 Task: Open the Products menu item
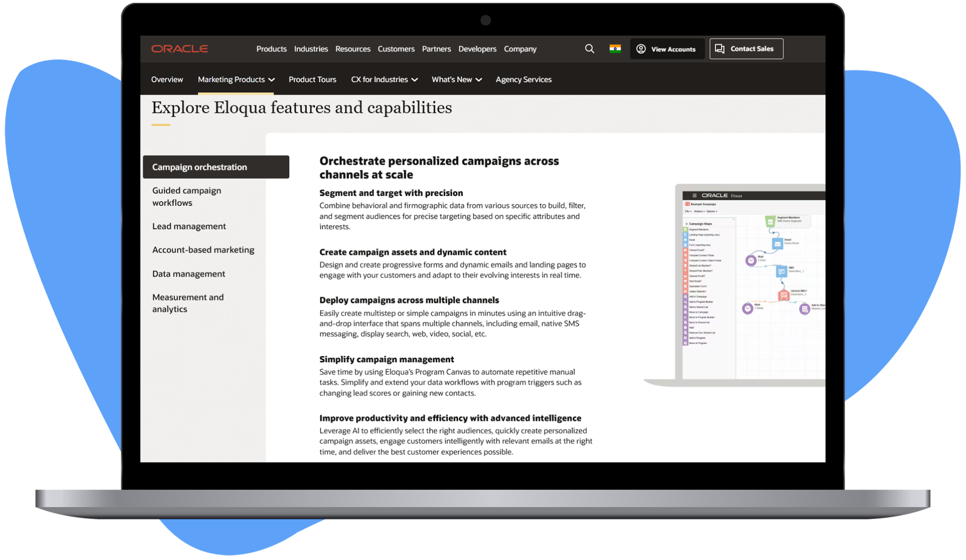click(271, 49)
